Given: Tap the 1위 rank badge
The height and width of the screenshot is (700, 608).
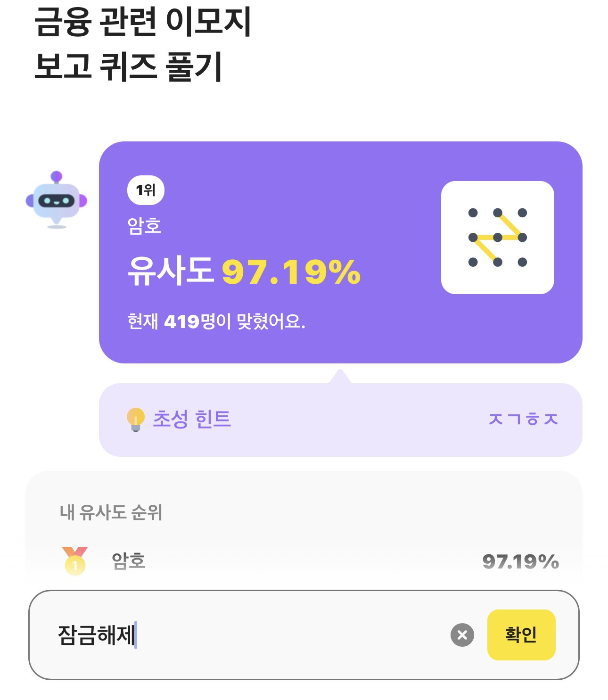Looking at the screenshot, I should [x=146, y=190].
